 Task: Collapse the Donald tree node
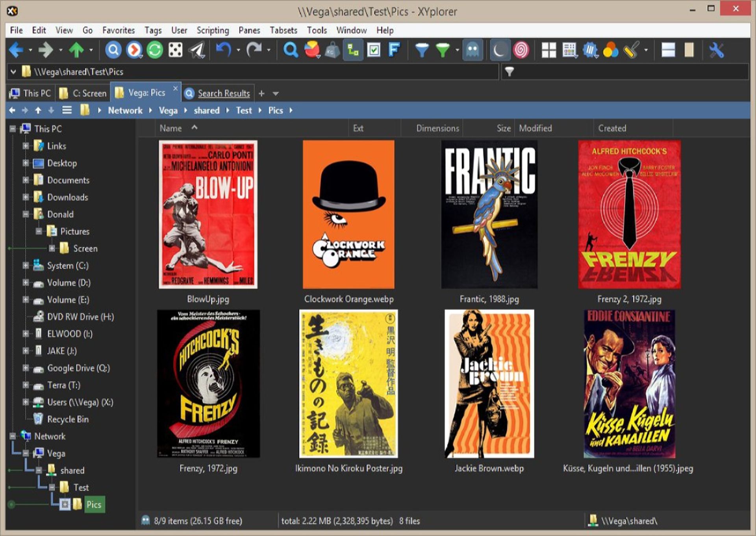click(x=26, y=214)
